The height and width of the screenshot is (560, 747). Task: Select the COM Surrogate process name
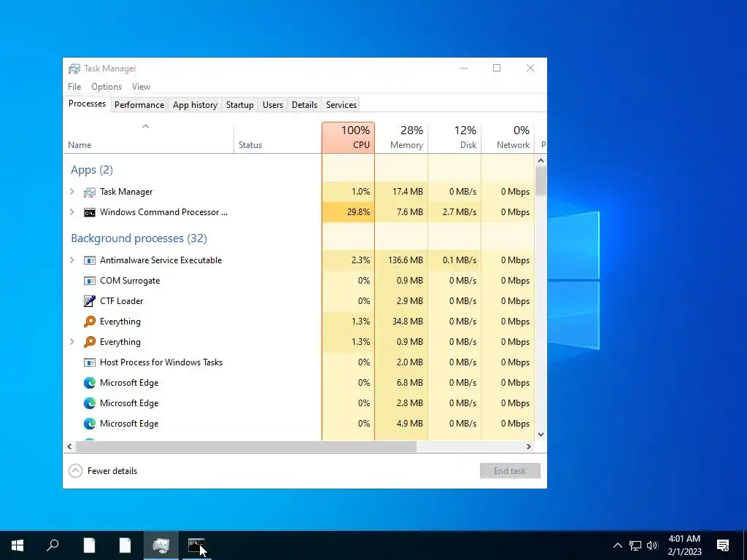coord(130,281)
